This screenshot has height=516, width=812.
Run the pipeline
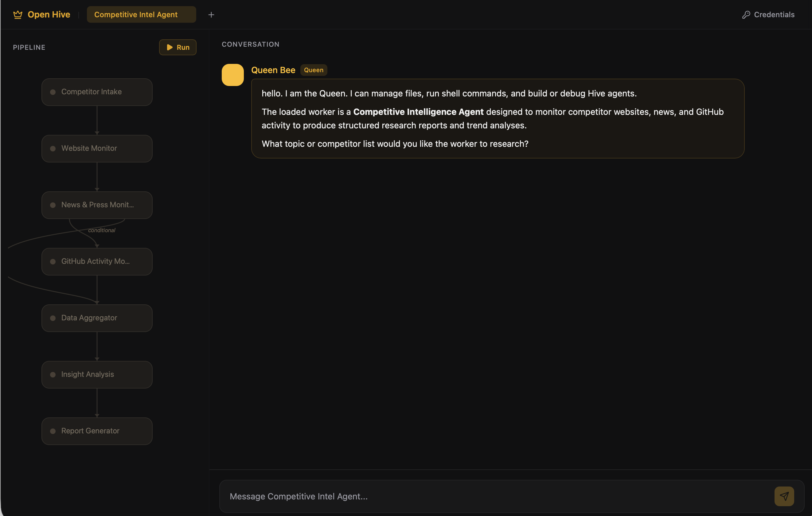pos(178,47)
